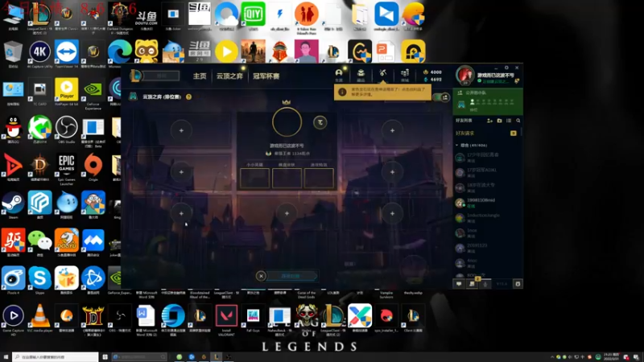Click the 4000 RP currency balance
This screenshot has width=644, height=362.
tap(432, 72)
